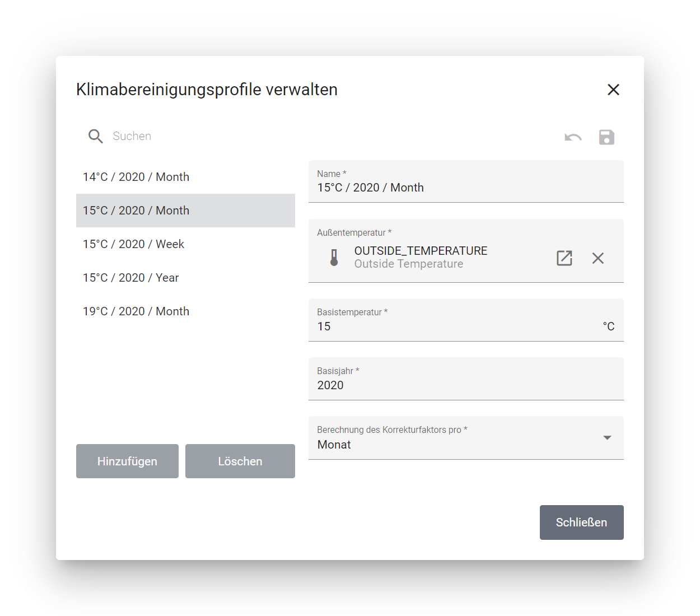This screenshot has width=700, height=616.
Task: Edit the Basisjahr field
Action: [466, 379]
